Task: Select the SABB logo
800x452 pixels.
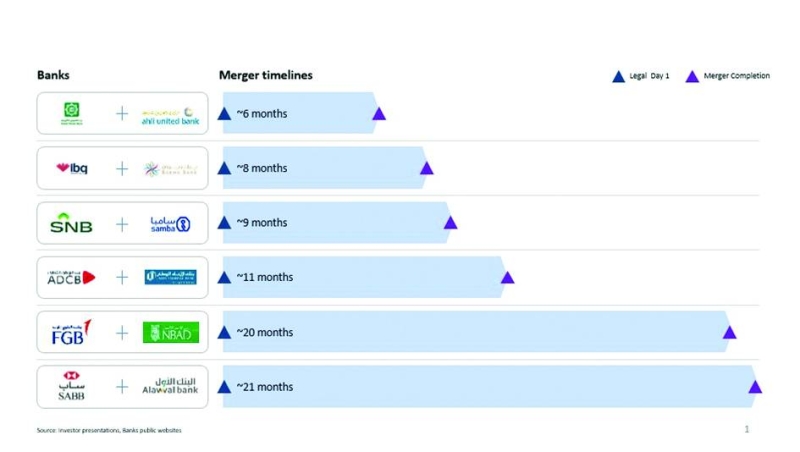Action: (71, 386)
